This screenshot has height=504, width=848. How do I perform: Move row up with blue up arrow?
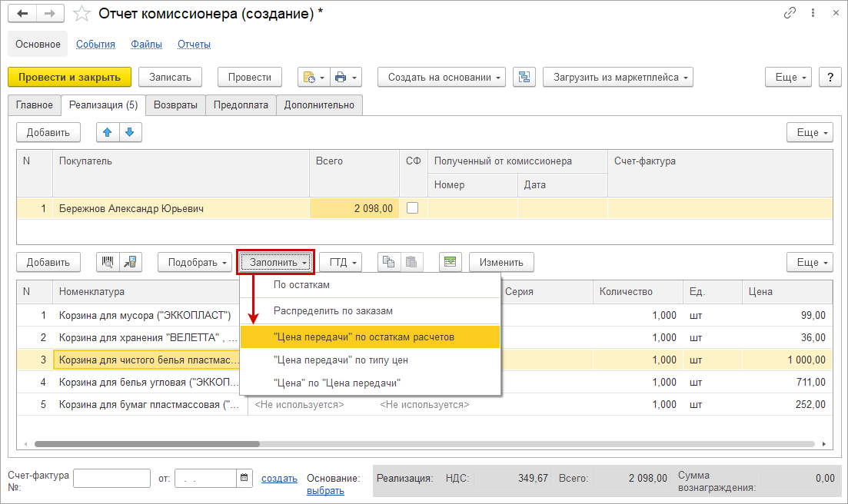pos(108,132)
